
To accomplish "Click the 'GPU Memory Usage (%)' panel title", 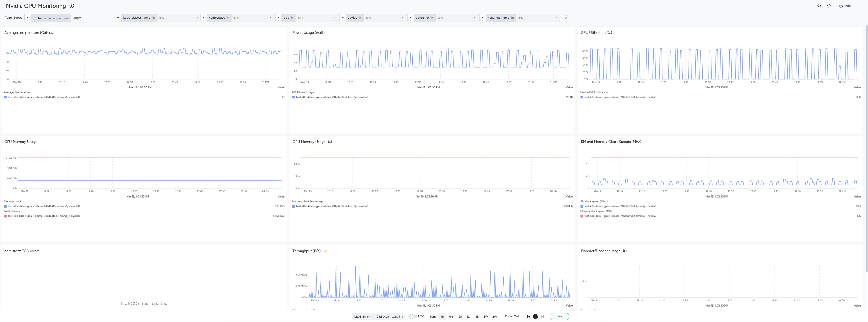I will pos(312,142).
